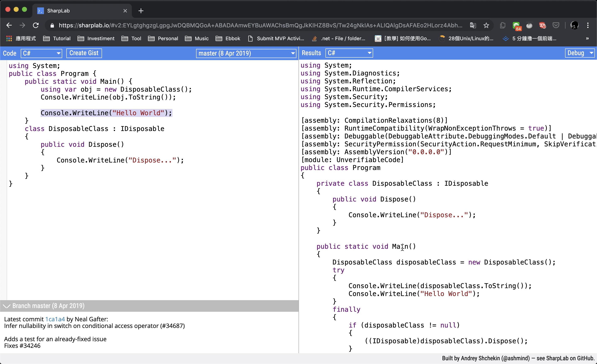Image resolution: width=597 pixels, height=364 pixels.
Task: Click 'private class DisposableClass' in results
Action: [x=374, y=183]
